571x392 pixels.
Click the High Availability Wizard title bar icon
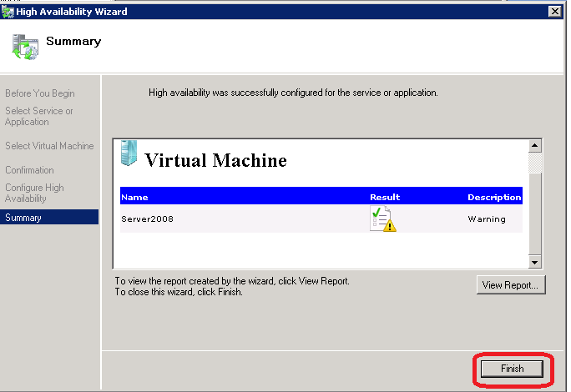[x=8, y=11]
